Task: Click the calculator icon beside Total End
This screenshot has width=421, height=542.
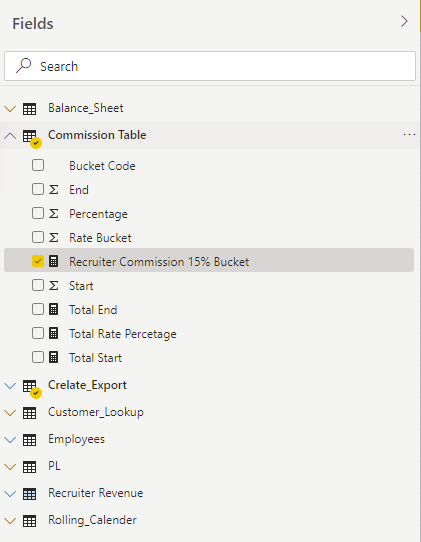Action: pyautogui.click(x=54, y=309)
